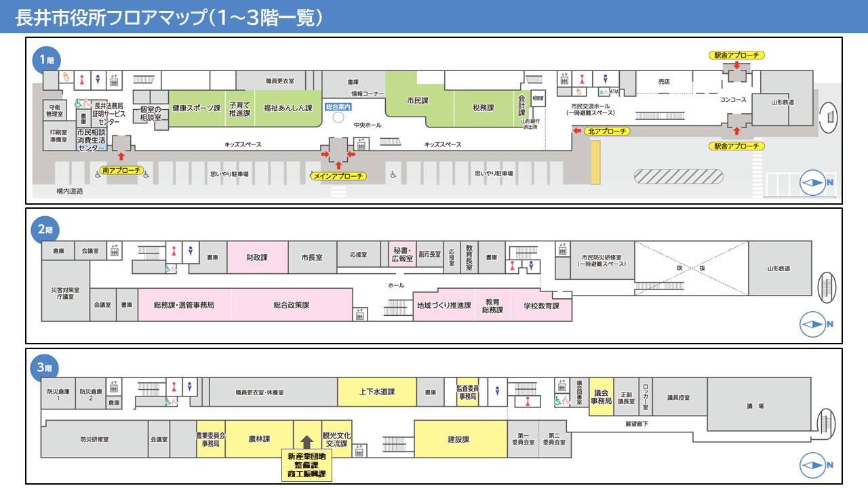The height and width of the screenshot is (488, 868).
Task: Select the 福祉あんしん課 room
Action: [288, 108]
